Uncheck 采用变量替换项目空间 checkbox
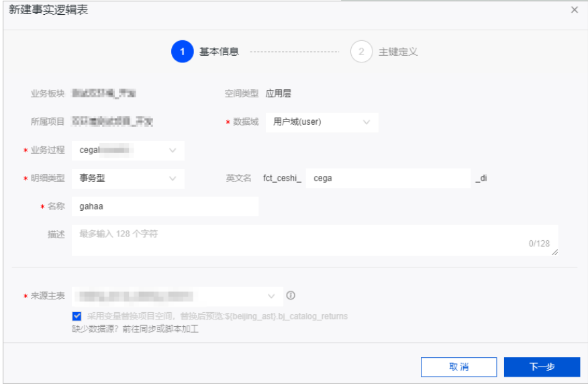 (x=77, y=316)
